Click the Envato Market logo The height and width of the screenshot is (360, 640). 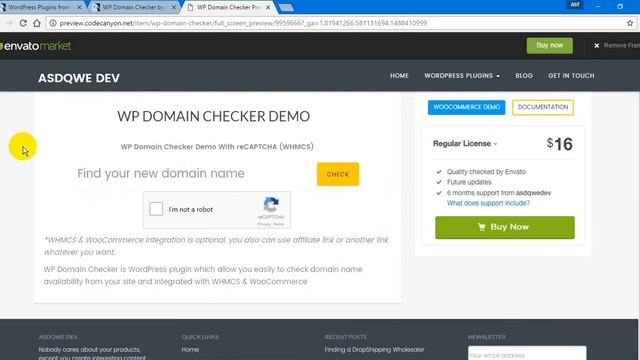(36, 46)
